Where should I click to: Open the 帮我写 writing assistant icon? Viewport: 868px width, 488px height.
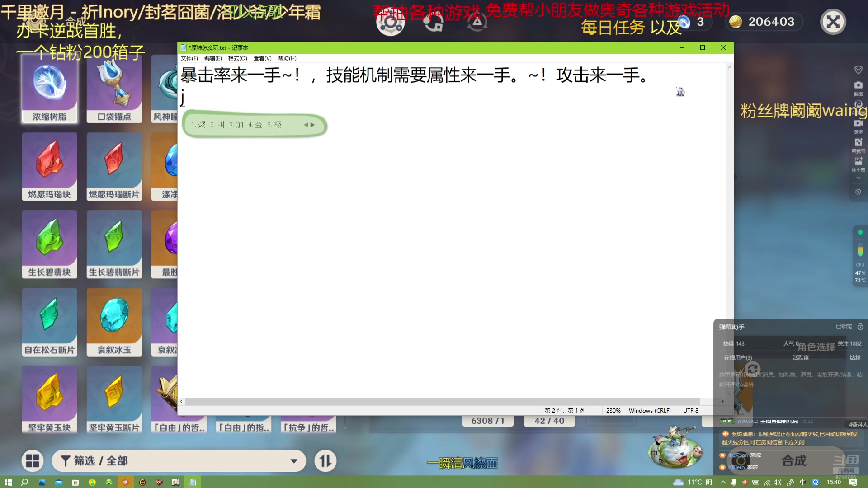coord(858,145)
